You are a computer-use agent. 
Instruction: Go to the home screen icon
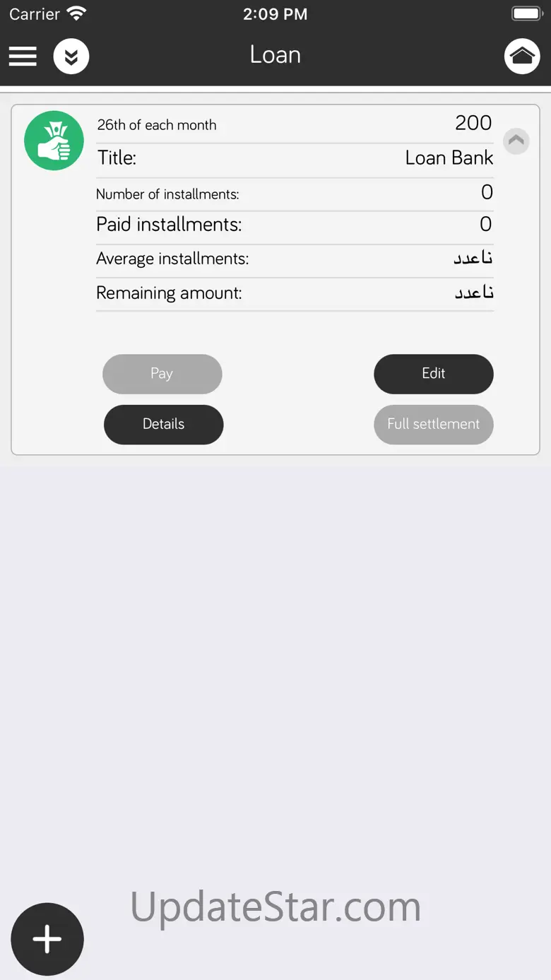point(522,57)
